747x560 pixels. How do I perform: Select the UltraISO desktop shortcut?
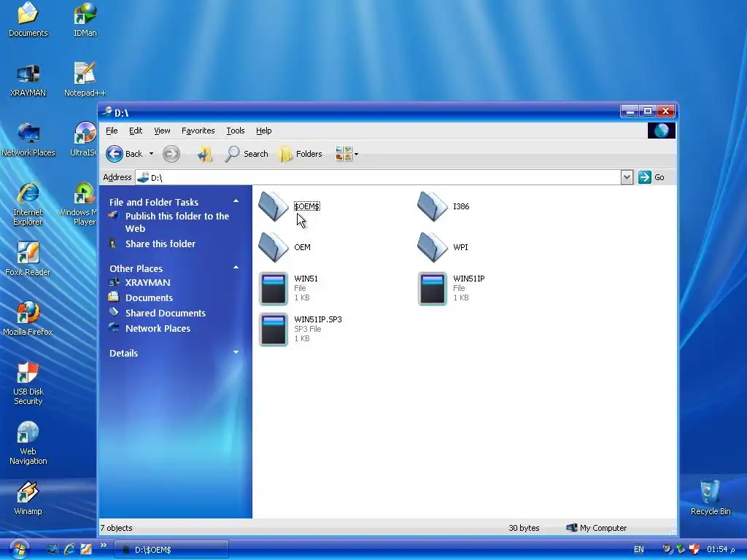pyautogui.click(x=84, y=139)
